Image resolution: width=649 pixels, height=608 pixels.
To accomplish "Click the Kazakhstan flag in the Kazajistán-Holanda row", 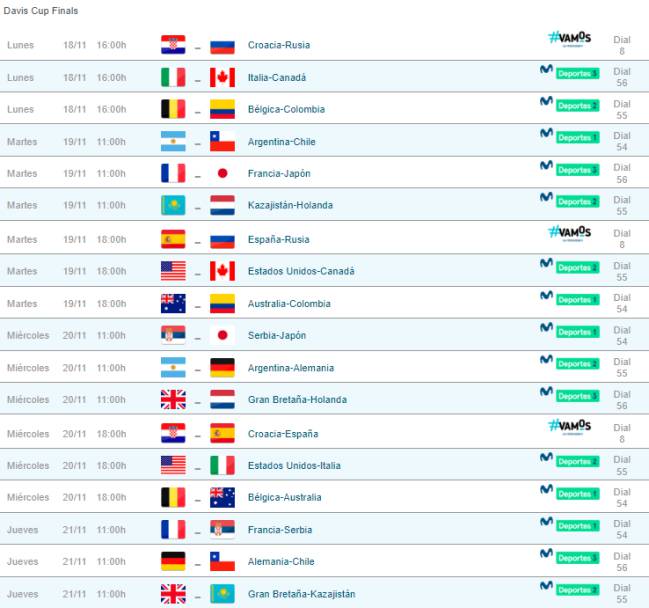I will [173, 205].
